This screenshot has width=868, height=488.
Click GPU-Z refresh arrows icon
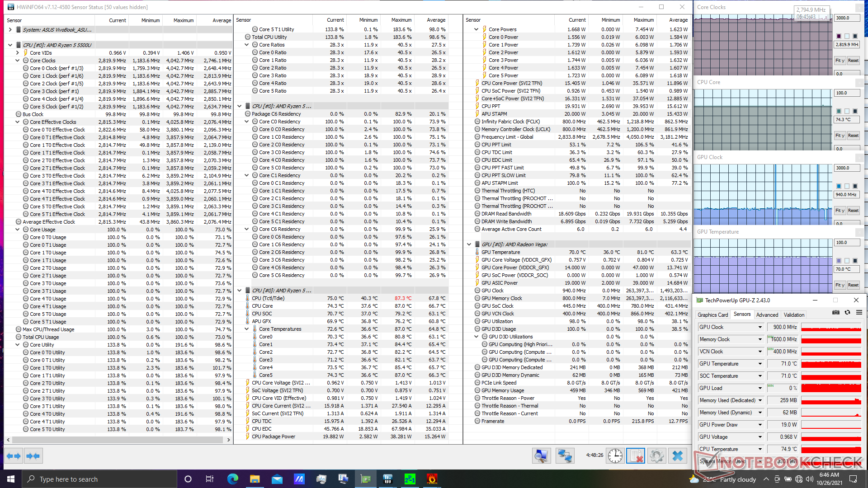[x=848, y=313]
